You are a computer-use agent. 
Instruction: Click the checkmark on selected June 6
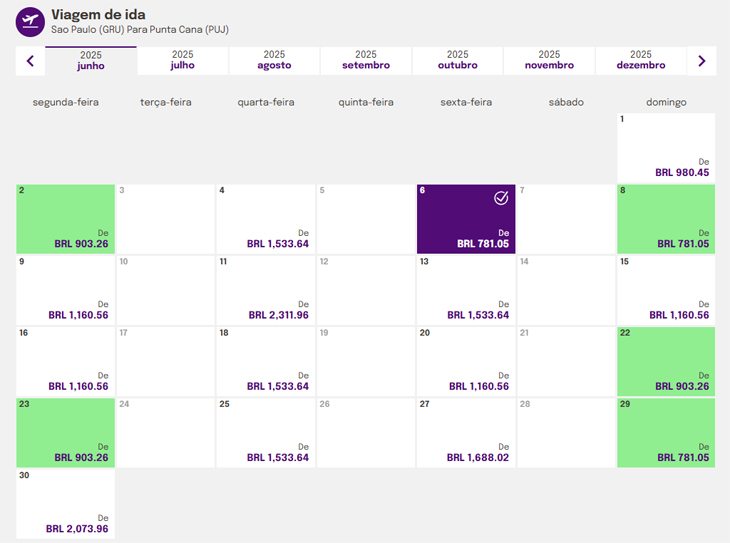(x=501, y=198)
